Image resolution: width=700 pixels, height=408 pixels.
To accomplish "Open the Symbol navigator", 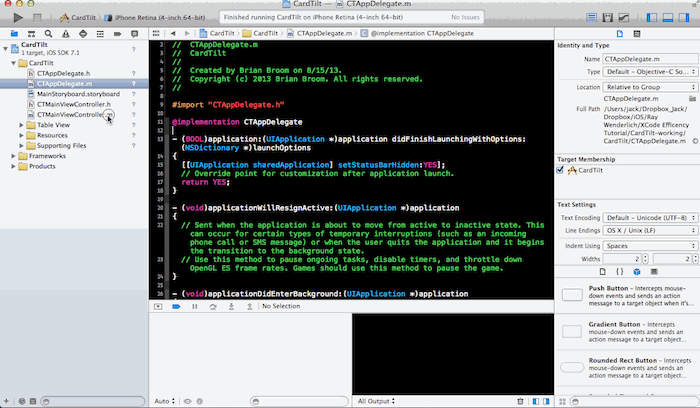I will 31,34.
